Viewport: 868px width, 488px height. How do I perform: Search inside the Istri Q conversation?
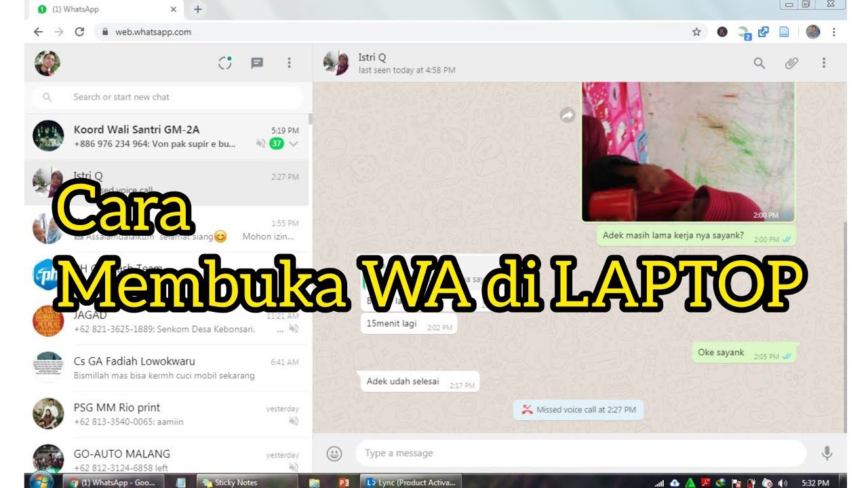759,63
